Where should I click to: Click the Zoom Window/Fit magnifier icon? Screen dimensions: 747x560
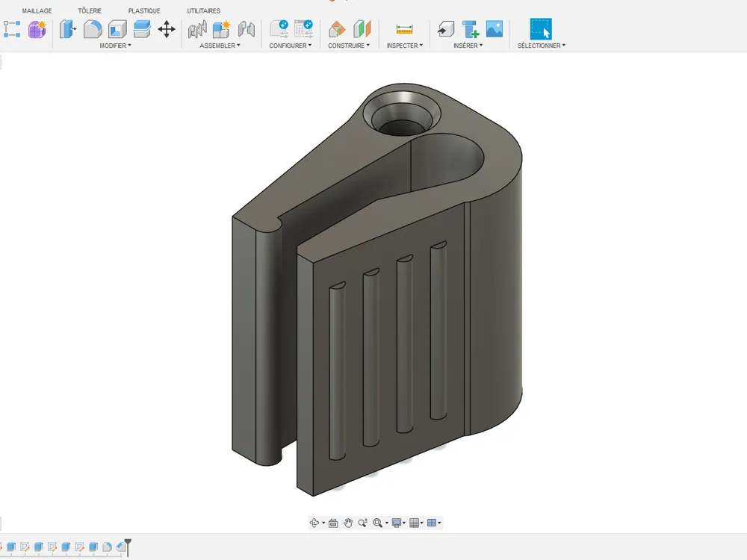tap(378, 523)
